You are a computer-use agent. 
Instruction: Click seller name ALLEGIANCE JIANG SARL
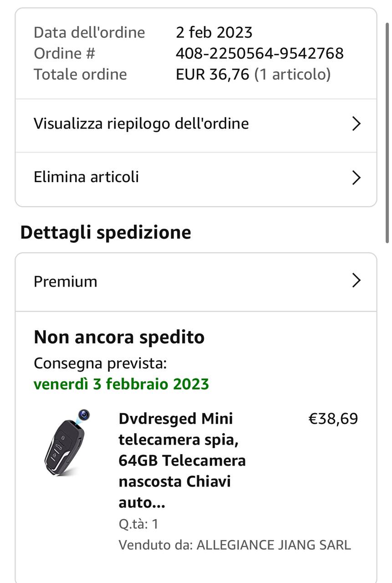point(273,545)
